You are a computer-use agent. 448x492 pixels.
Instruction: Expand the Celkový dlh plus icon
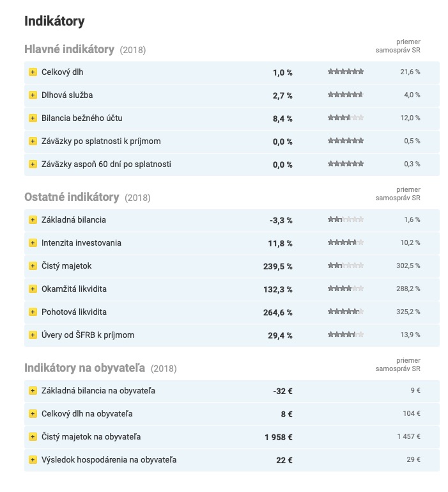[x=33, y=72]
